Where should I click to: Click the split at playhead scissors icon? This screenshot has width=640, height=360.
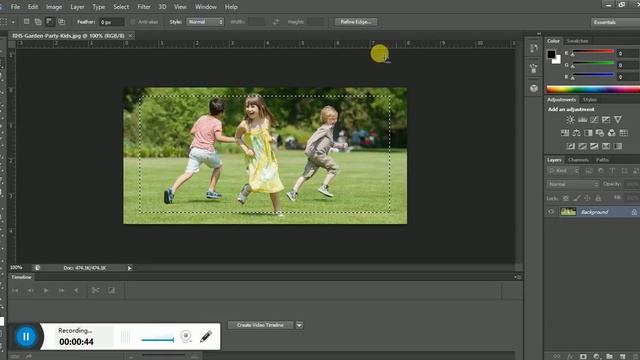(x=96, y=290)
